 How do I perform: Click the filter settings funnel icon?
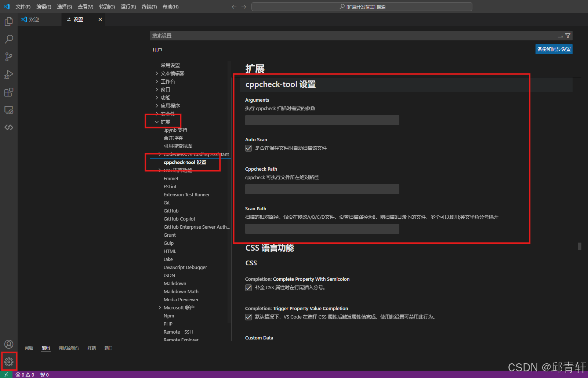pos(568,36)
